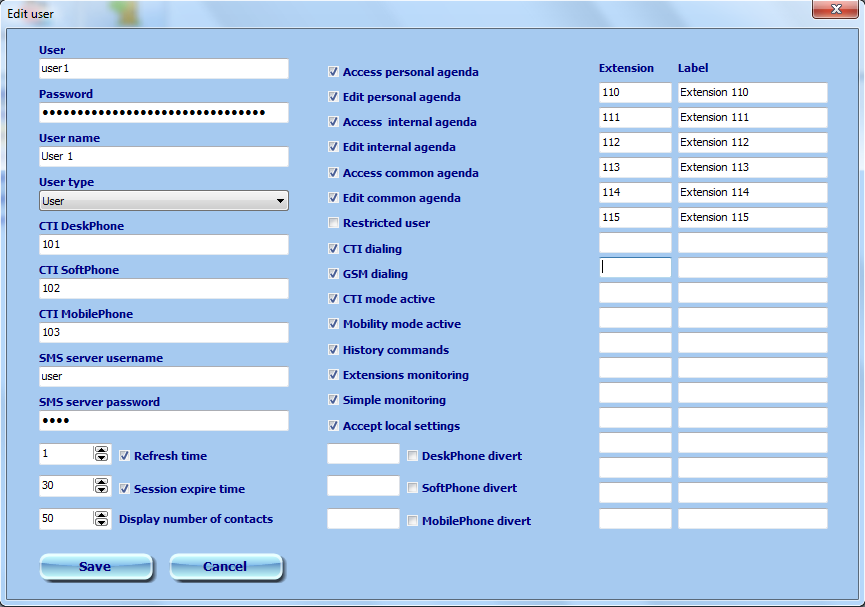Click the Cancel button
This screenshot has height=607, width=865.
click(x=226, y=567)
